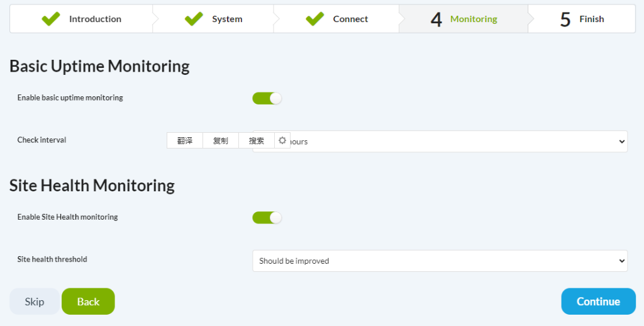Click the step number 5 marker
Image resolution: width=644 pixels, height=326 pixels.
(x=565, y=20)
